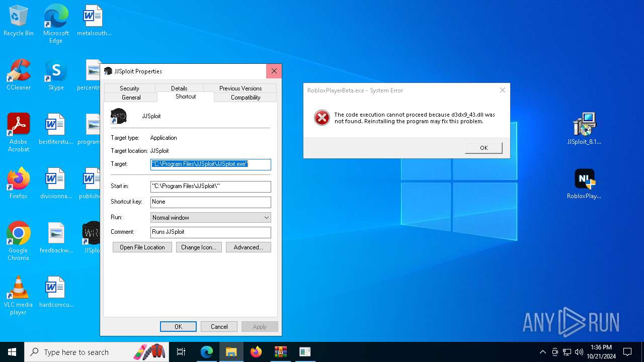Open Microsoft Edge desktop shortcut
The width and height of the screenshot is (644, 362).
coord(56,24)
